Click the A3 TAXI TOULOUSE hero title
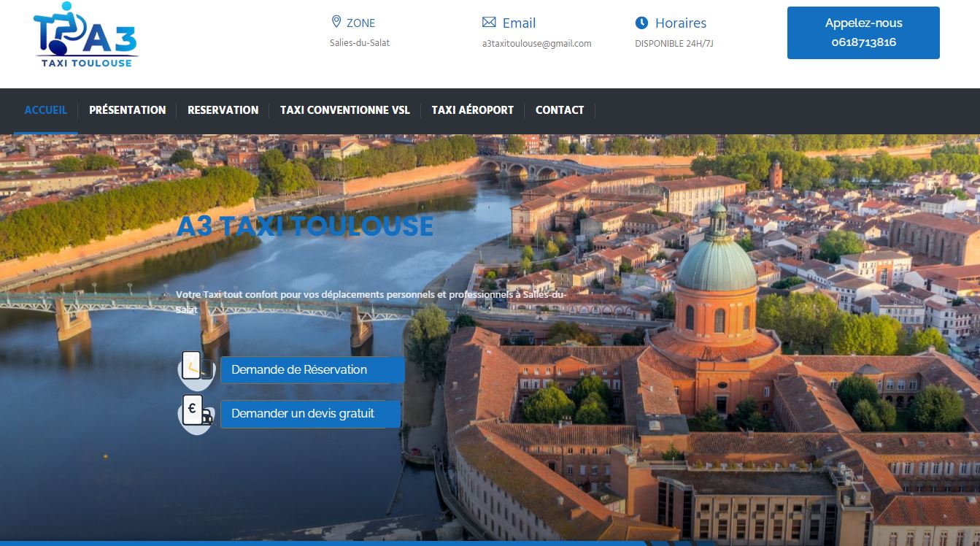Viewport: 980px width, 546px height. point(305,226)
